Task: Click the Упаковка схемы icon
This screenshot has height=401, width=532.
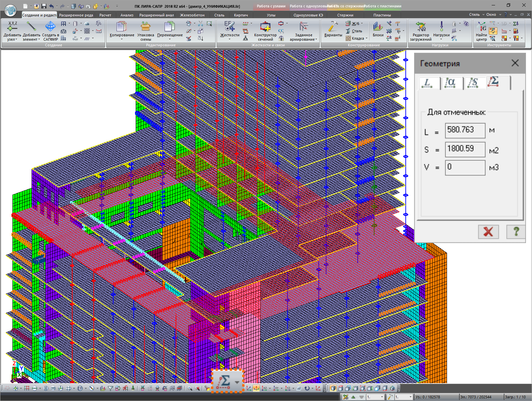Action: (x=145, y=27)
